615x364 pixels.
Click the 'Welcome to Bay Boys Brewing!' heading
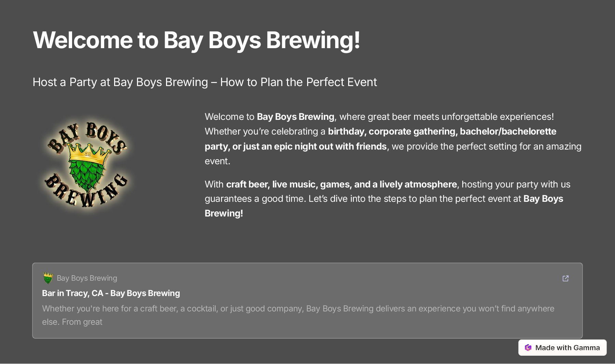(196, 40)
